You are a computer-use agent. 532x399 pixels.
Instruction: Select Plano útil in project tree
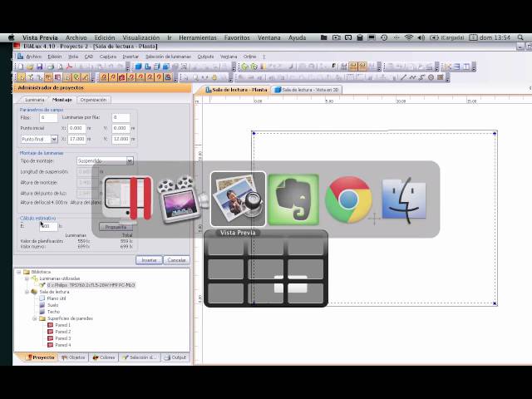point(56,298)
